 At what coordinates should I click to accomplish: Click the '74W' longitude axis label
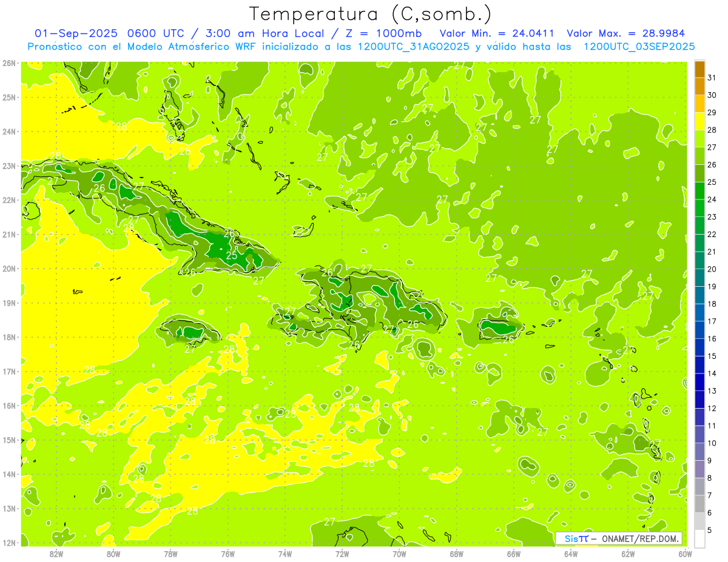pyautogui.click(x=285, y=554)
